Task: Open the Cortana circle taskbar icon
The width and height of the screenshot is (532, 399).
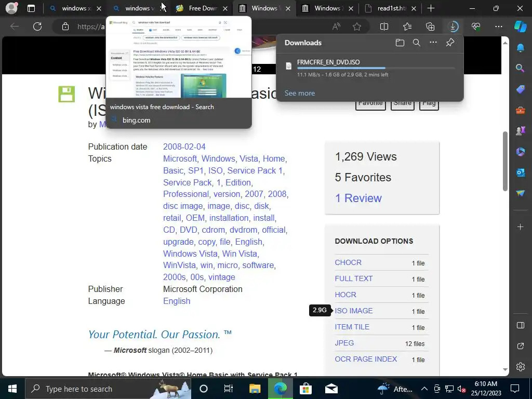Action: [x=203, y=389]
